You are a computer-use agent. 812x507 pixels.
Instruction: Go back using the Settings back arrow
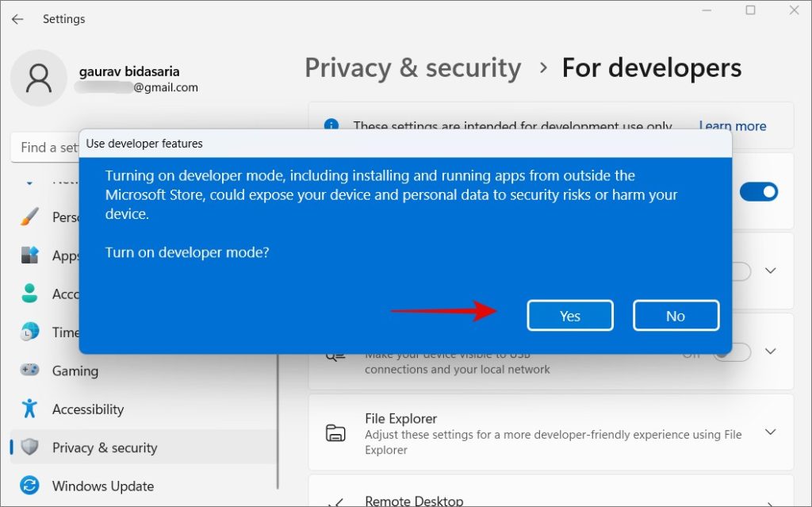[x=17, y=19]
